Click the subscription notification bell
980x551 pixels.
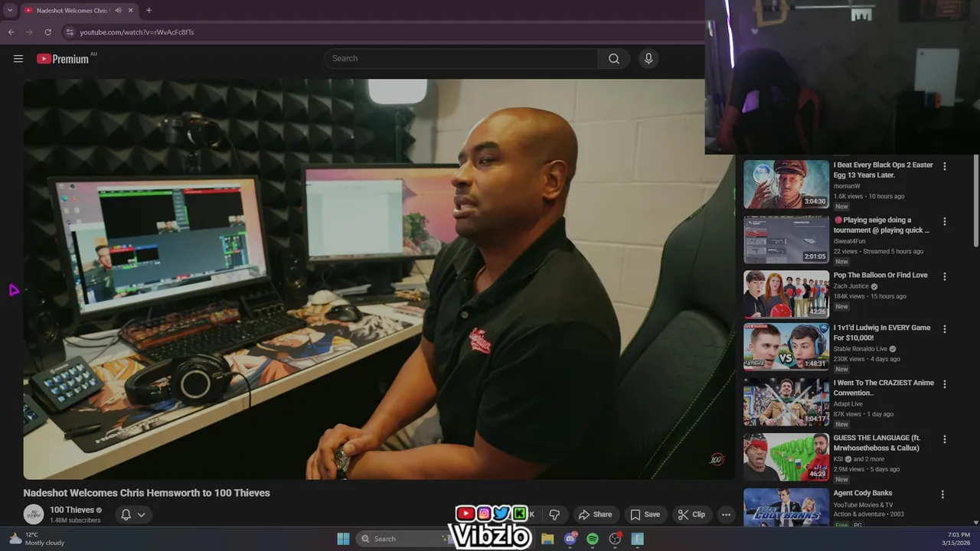click(x=126, y=515)
